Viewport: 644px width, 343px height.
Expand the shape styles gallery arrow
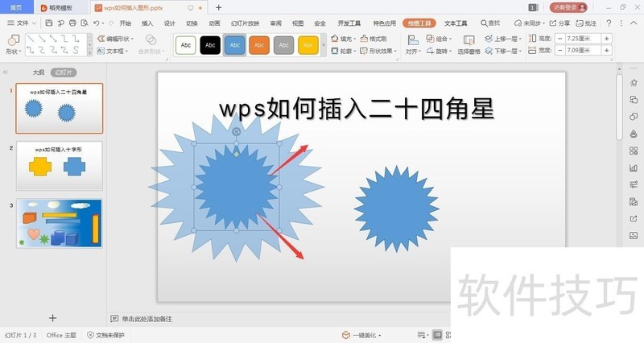tap(324, 45)
